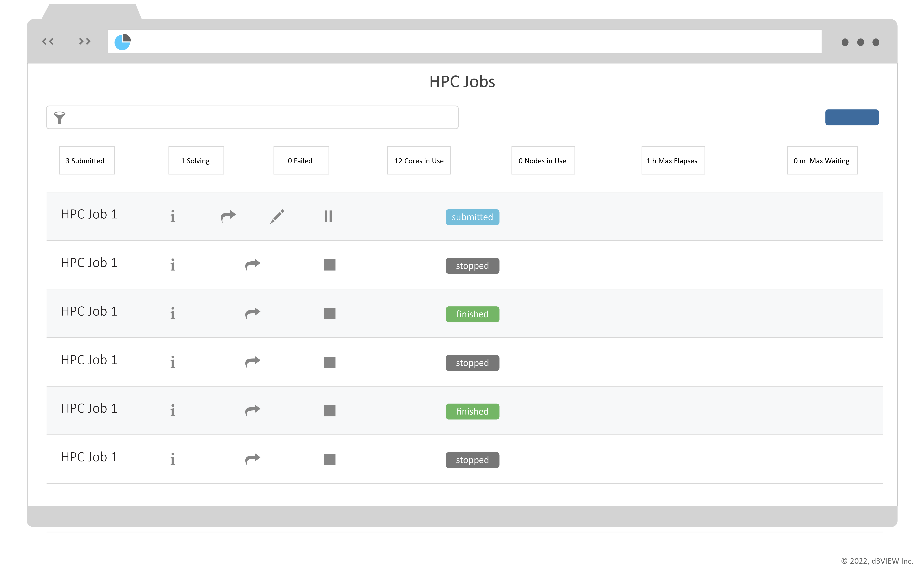Click the browser forward arrows
Image resolution: width=924 pixels, height=573 pixels.
click(85, 41)
